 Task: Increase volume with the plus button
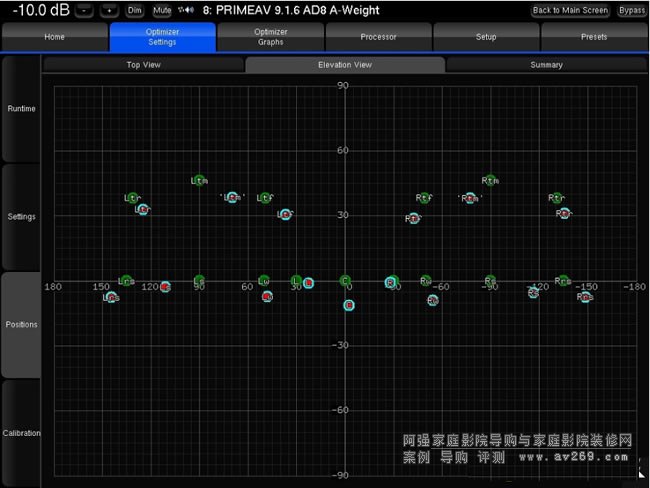click(x=109, y=10)
